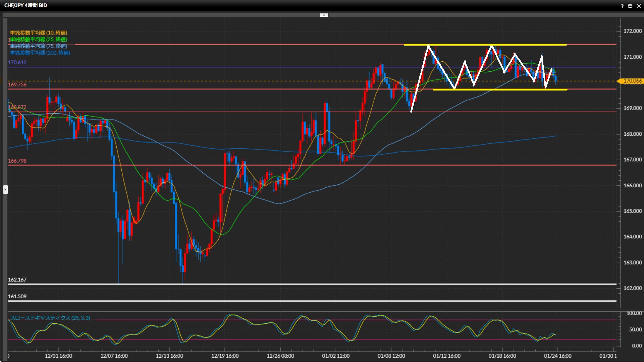Screen dimensions: 644x362
Task: Click the Slow Stochastics (25,3,3) indicator label
Action: 50,318
